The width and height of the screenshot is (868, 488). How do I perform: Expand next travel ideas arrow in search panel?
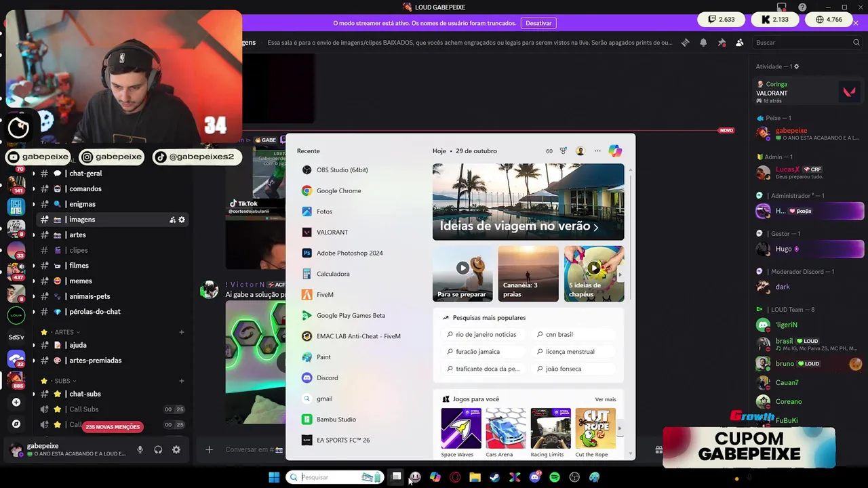pos(620,274)
